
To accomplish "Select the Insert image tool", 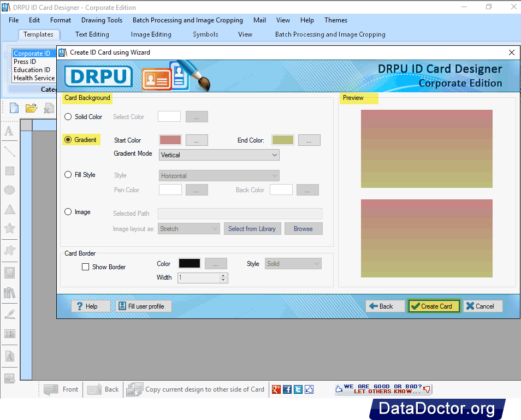I will pos(10,273).
